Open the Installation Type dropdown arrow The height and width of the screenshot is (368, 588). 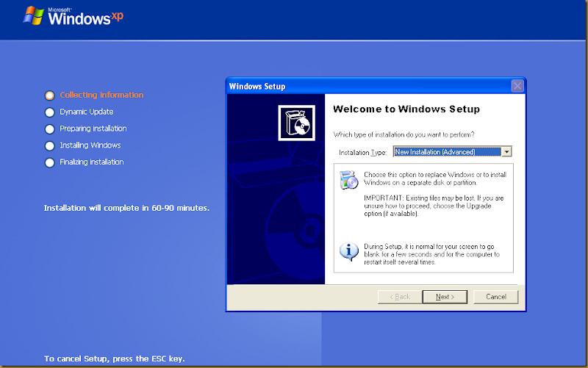point(506,152)
